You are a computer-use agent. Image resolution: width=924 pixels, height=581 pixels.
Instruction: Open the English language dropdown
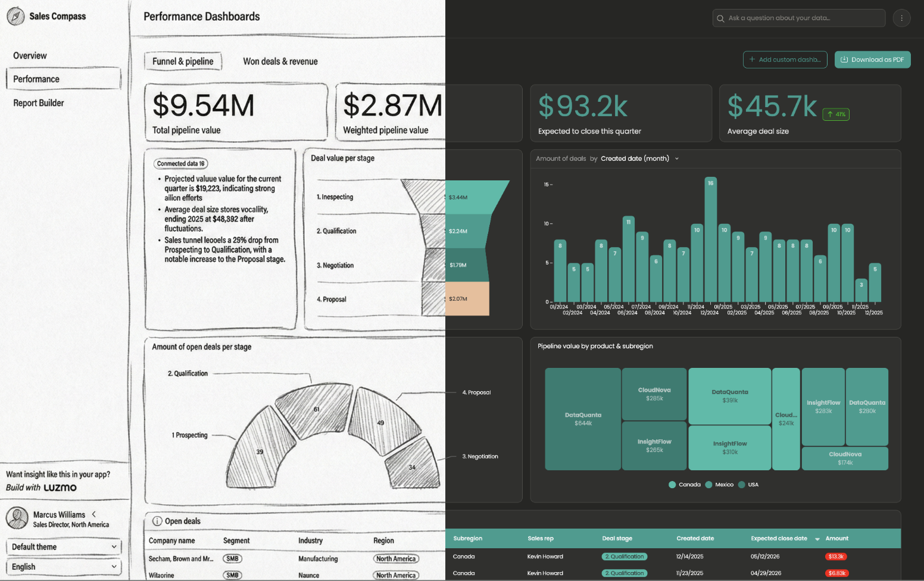point(64,567)
